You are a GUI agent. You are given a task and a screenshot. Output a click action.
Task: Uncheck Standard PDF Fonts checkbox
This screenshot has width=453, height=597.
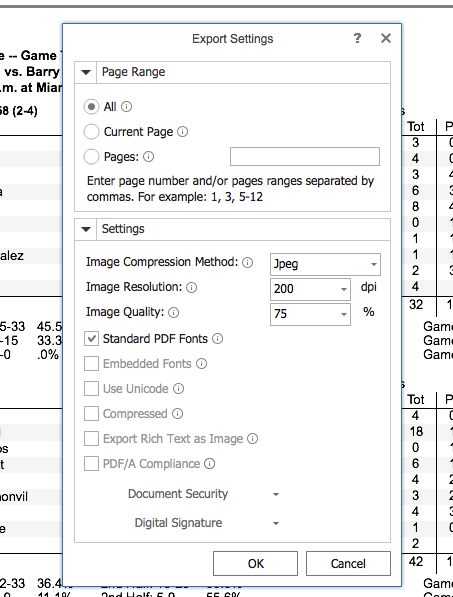click(x=91, y=338)
